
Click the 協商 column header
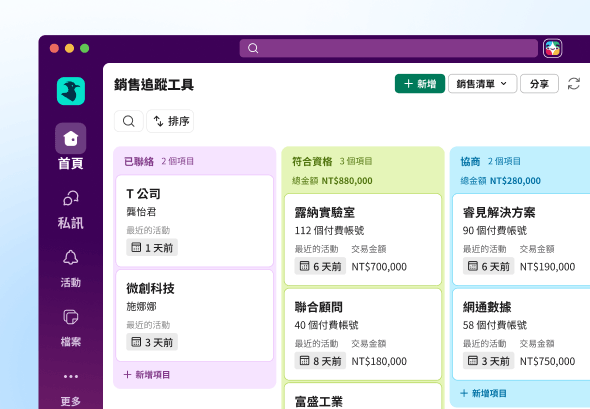(x=470, y=161)
